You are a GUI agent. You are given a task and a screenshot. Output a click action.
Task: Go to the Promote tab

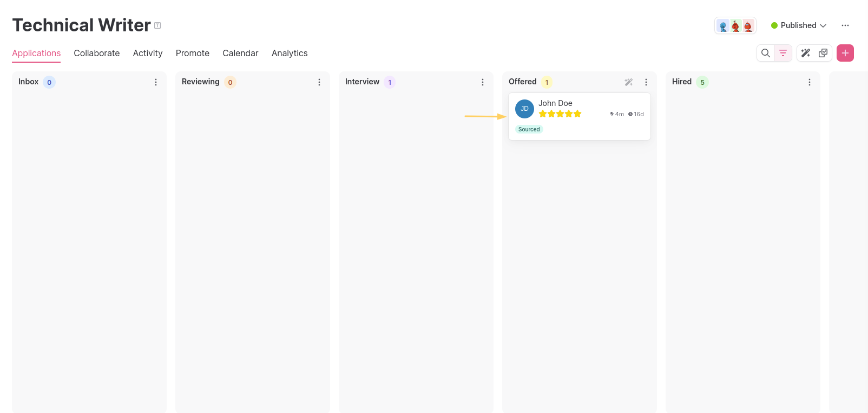tap(193, 53)
